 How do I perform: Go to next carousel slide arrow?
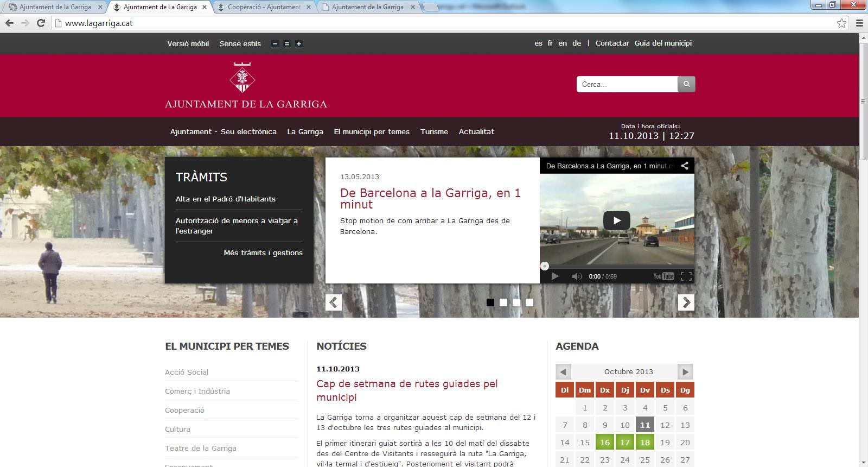[686, 302]
